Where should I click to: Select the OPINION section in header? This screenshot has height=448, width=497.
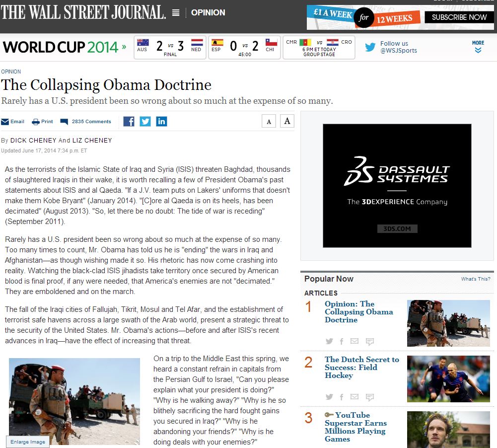(x=208, y=12)
